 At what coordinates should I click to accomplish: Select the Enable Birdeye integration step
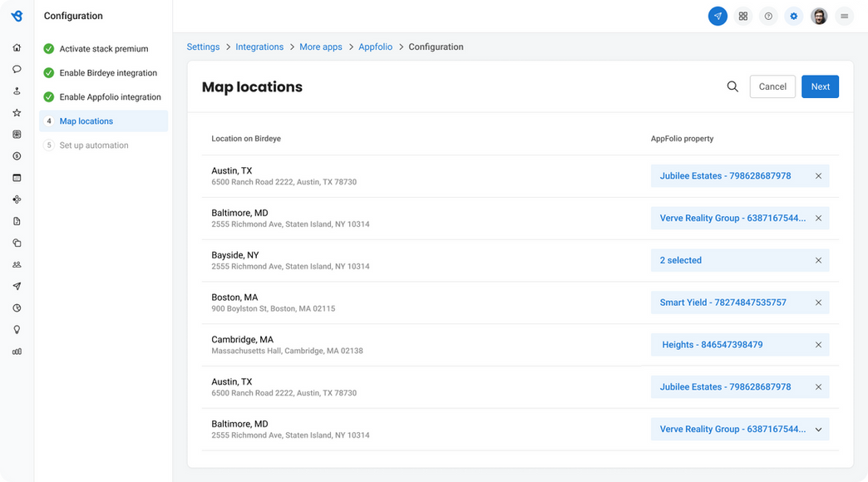click(104, 73)
